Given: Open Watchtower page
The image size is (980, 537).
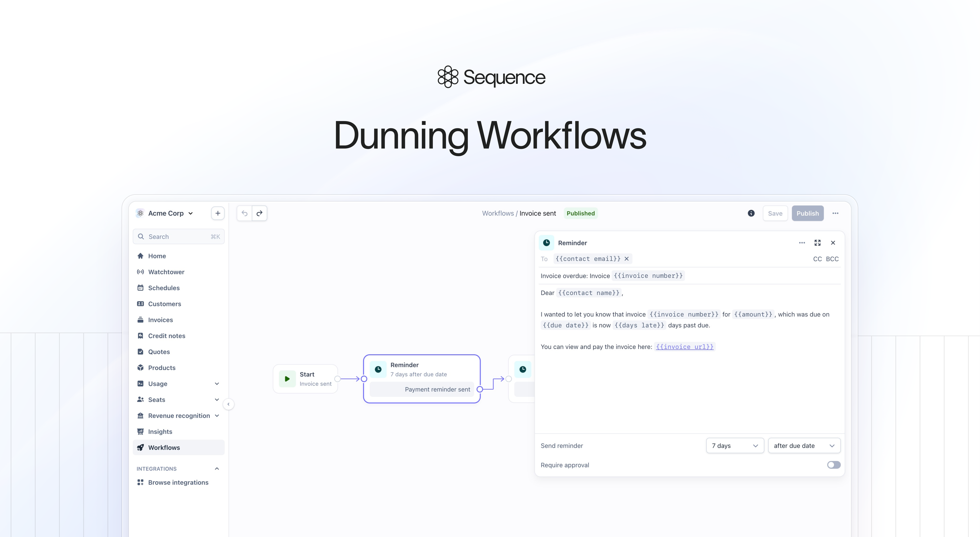Looking at the screenshot, I should point(178,272).
